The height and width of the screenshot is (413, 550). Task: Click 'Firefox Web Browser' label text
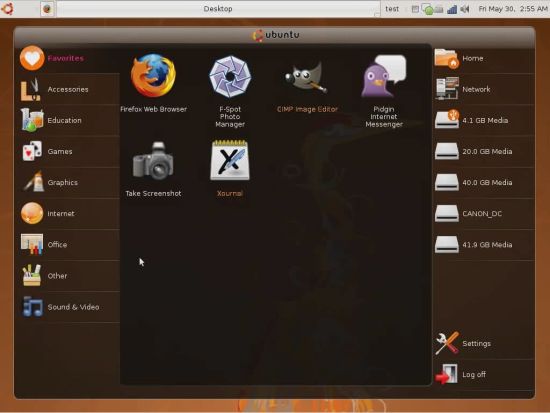153,109
